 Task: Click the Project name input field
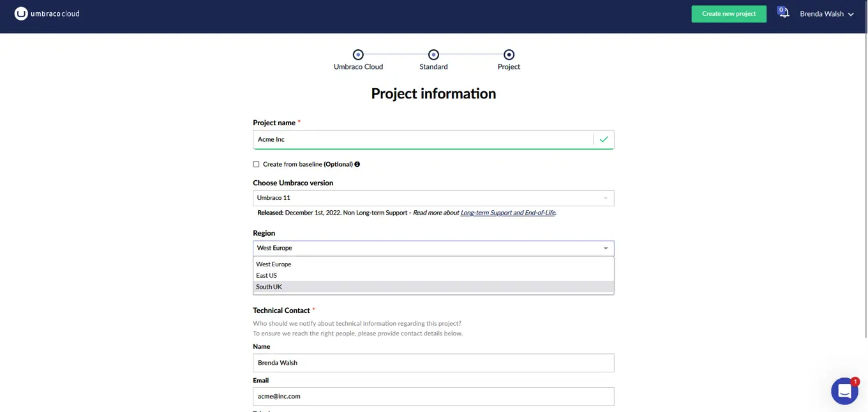click(x=423, y=139)
